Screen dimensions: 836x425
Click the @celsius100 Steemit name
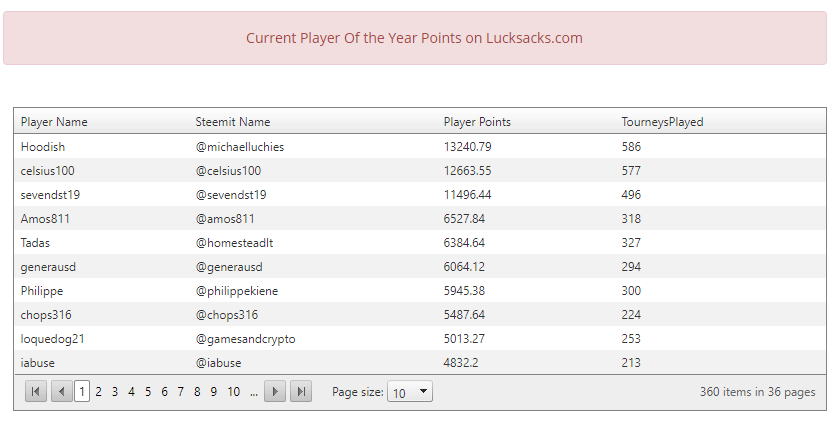pyautogui.click(x=228, y=171)
